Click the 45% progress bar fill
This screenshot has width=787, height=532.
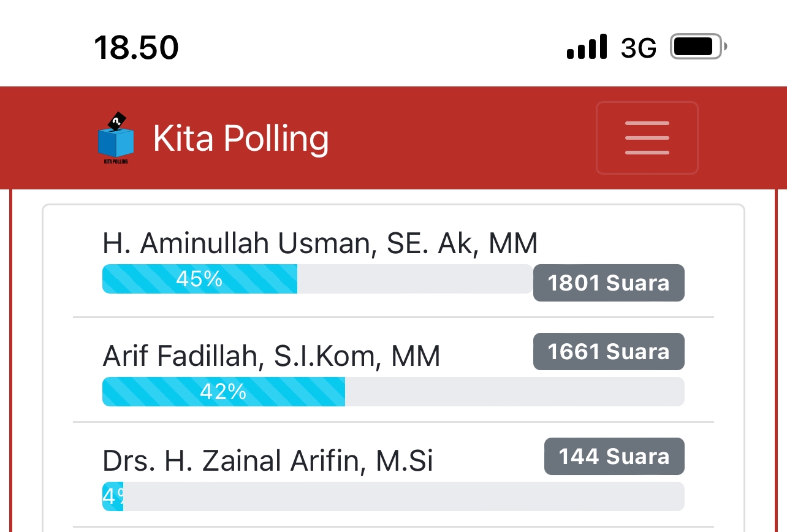click(199, 279)
